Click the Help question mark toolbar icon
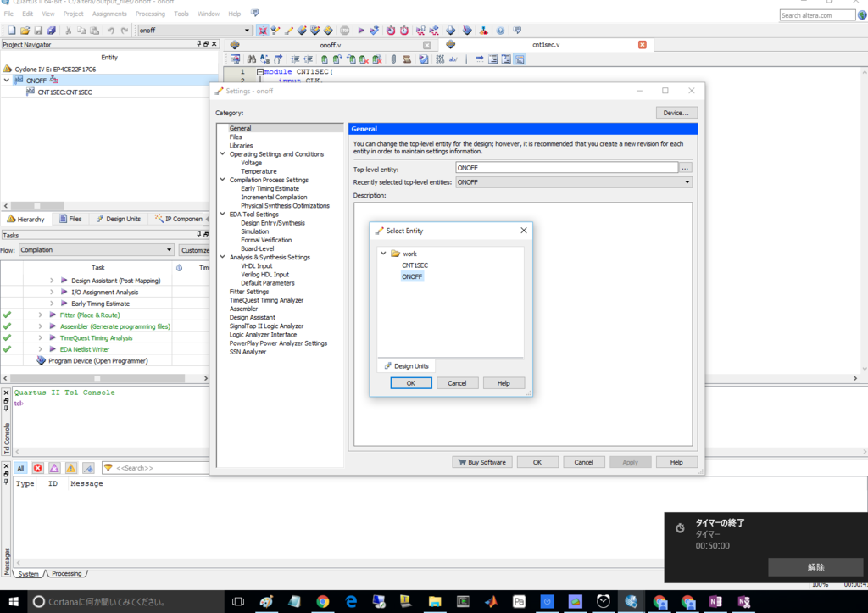The width and height of the screenshot is (868, 613). 500,31
